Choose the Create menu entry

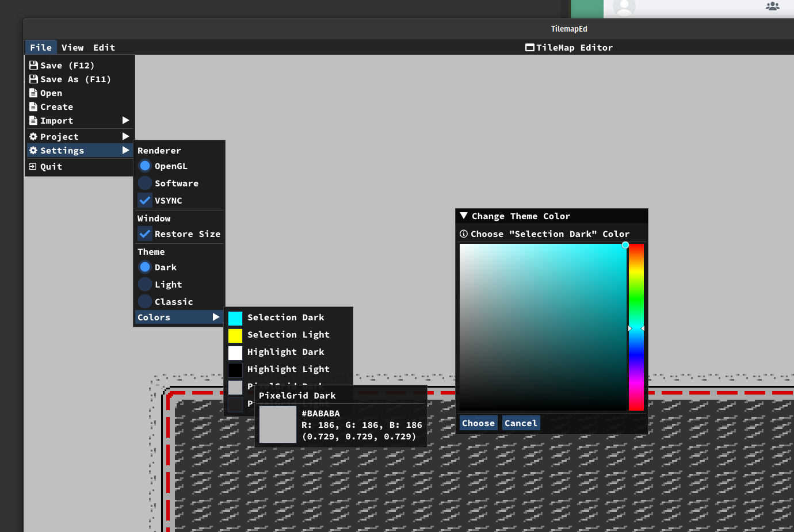[x=80, y=106]
